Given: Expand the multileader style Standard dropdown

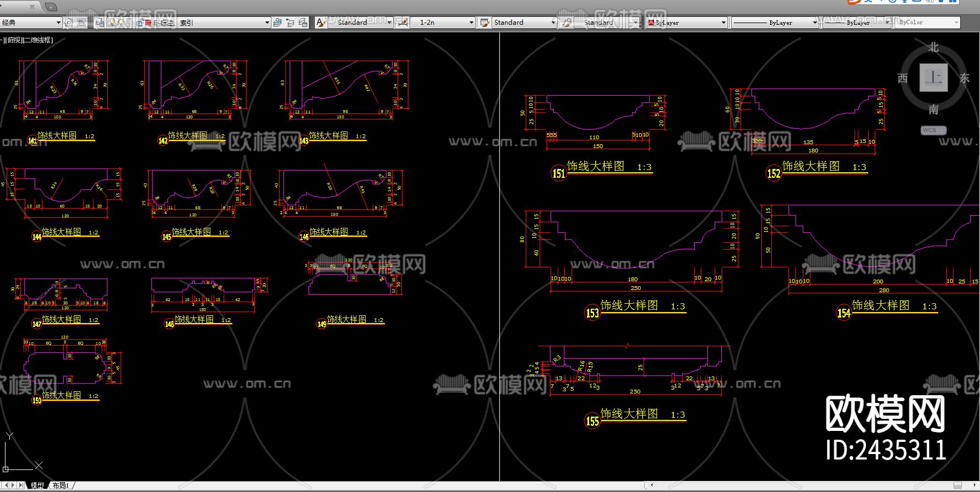Looking at the screenshot, I should [636, 23].
